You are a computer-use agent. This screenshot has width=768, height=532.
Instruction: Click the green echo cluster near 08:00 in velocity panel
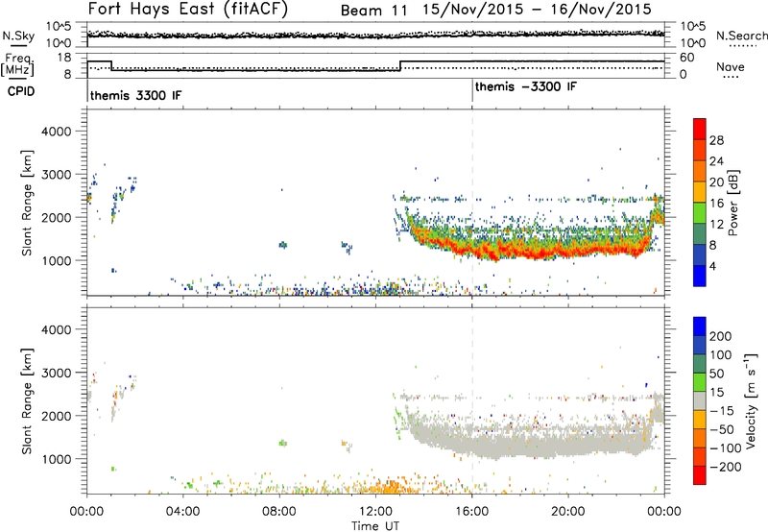282,443
